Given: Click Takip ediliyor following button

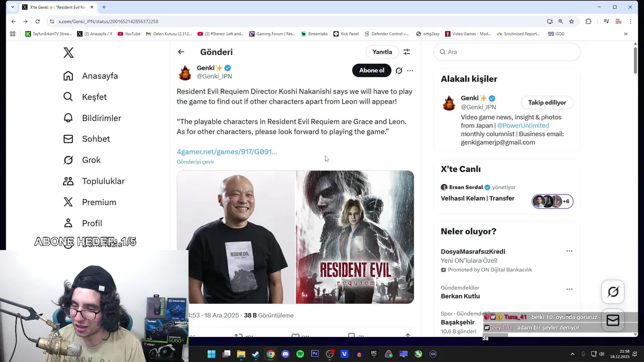Looking at the screenshot, I should pyautogui.click(x=547, y=103).
